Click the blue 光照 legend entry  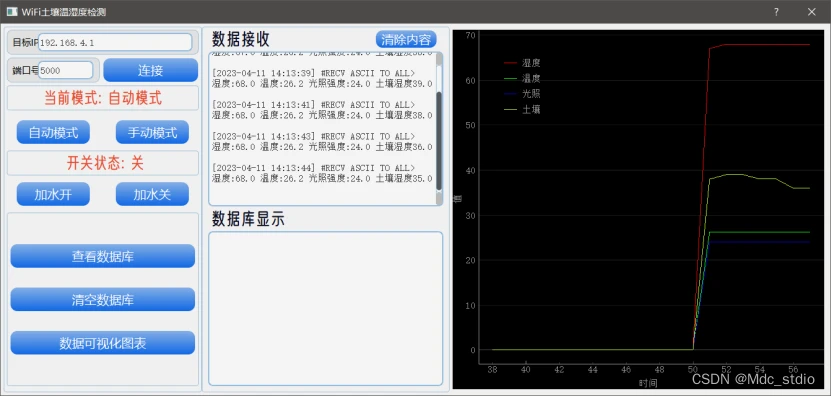522,94
